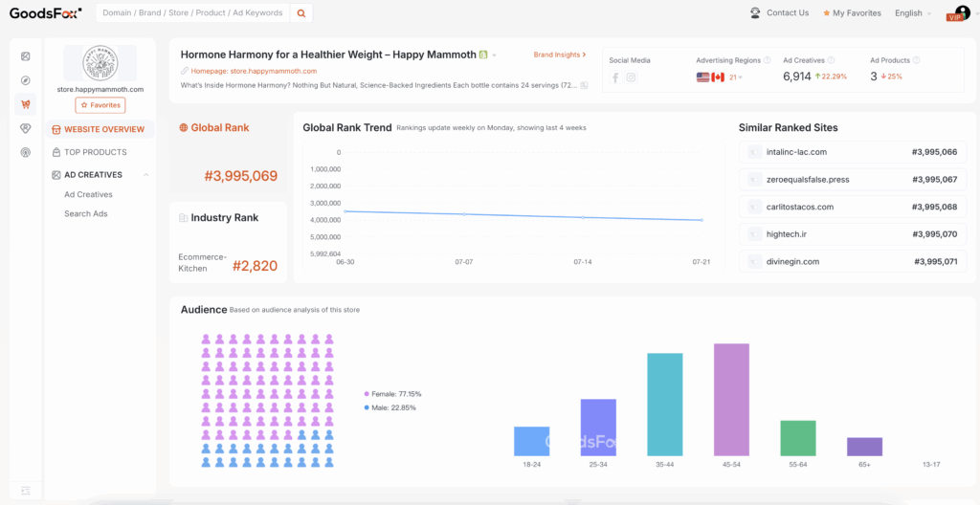Open similar site divinegin.com
980x505 pixels.
(853, 262)
